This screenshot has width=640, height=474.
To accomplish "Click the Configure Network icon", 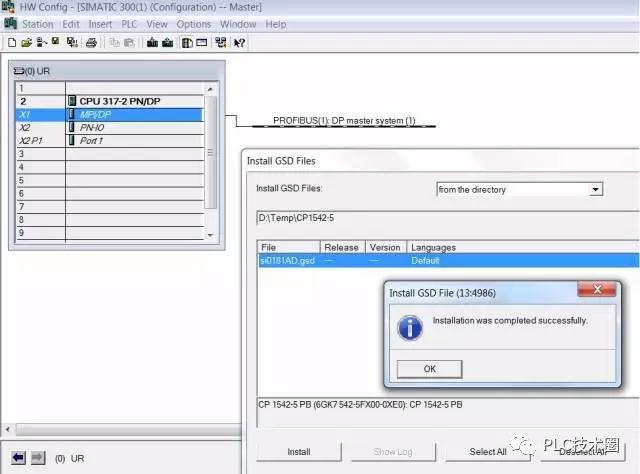I will (221, 42).
